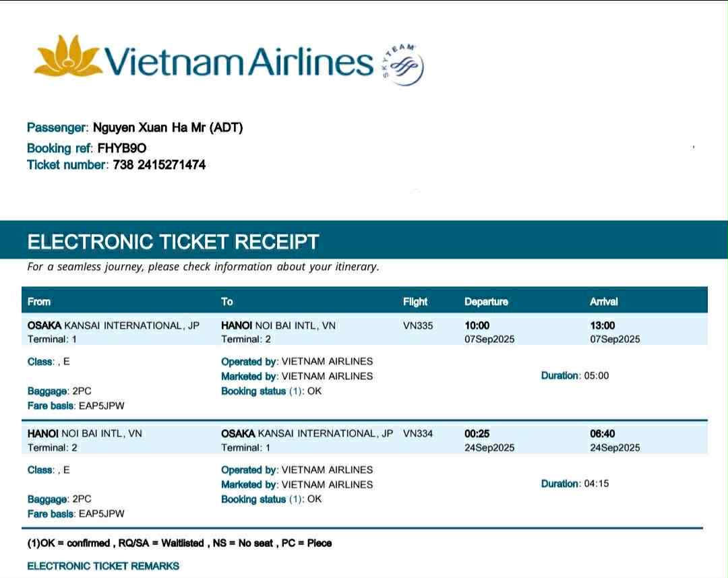Click the SkyTeam alliance emblem
The image size is (728, 578).
coord(402,65)
